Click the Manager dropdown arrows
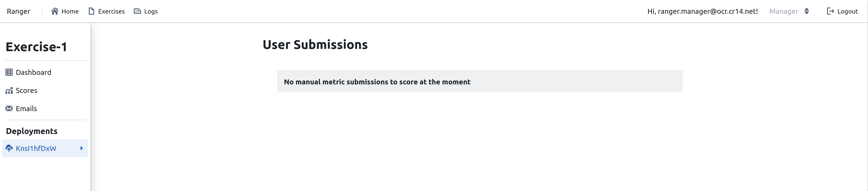 [807, 11]
